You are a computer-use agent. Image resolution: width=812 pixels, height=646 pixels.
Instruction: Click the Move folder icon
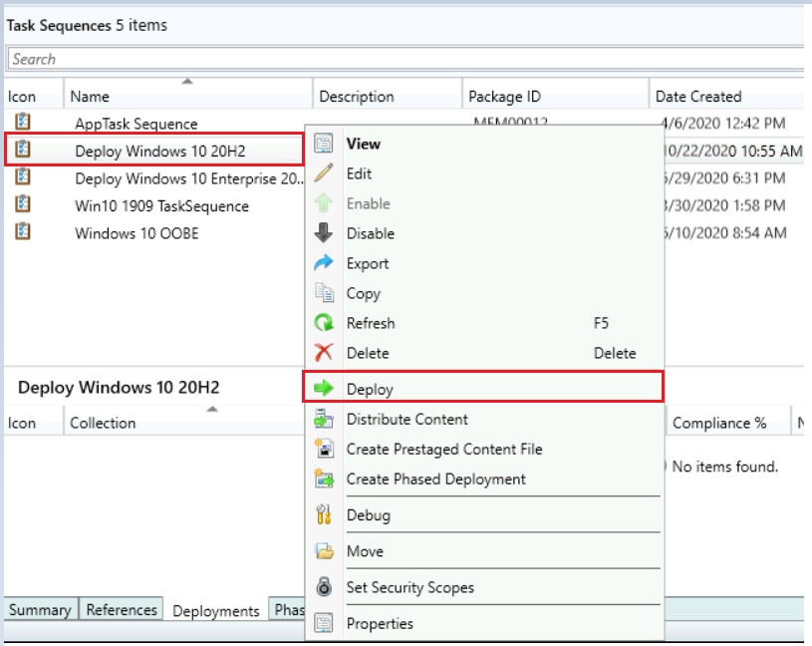[x=324, y=550]
